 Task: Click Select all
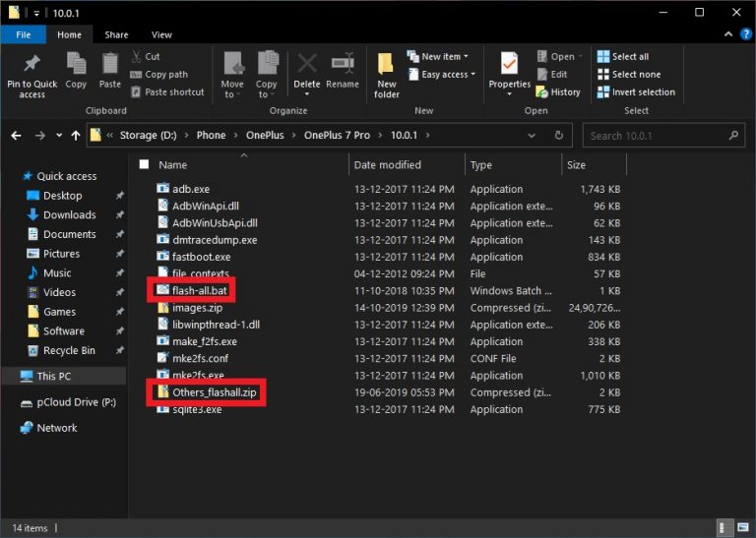point(623,56)
